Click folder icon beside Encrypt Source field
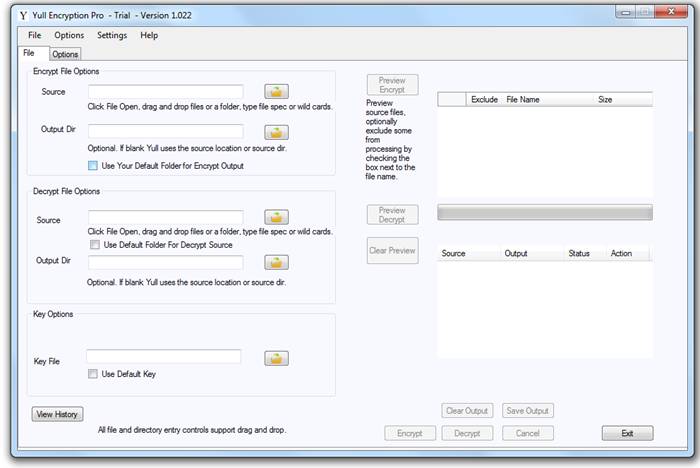Screen dimensions: 700x468 pyautogui.click(x=276, y=92)
